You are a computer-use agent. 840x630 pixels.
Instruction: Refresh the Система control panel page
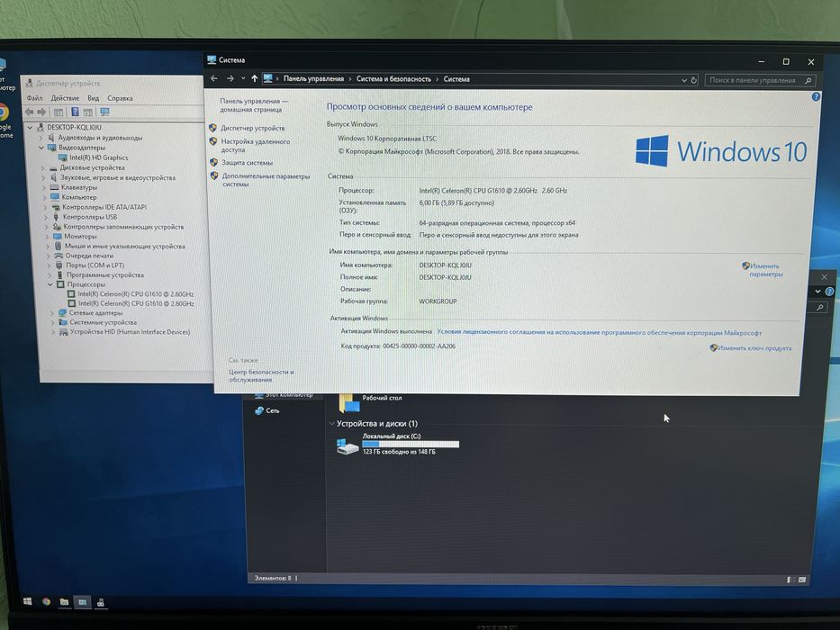pyautogui.click(x=694, y=80)
